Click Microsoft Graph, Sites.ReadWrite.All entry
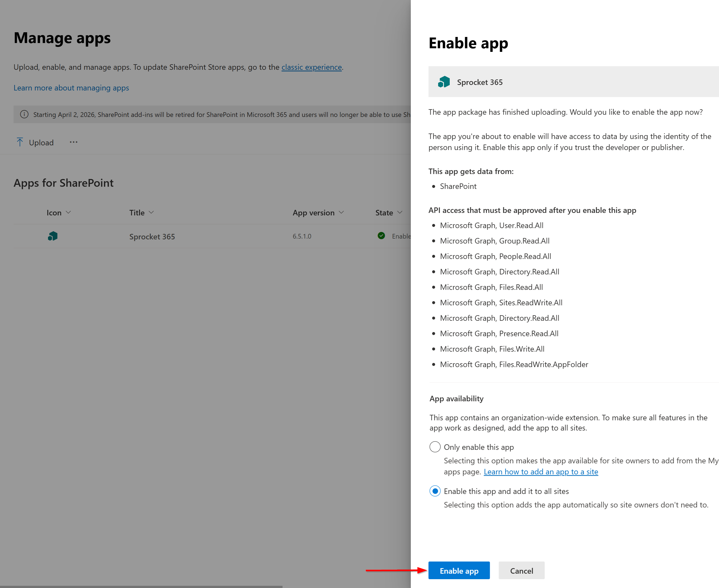This screenshot has width=719, height=588. tap(501, 303)
